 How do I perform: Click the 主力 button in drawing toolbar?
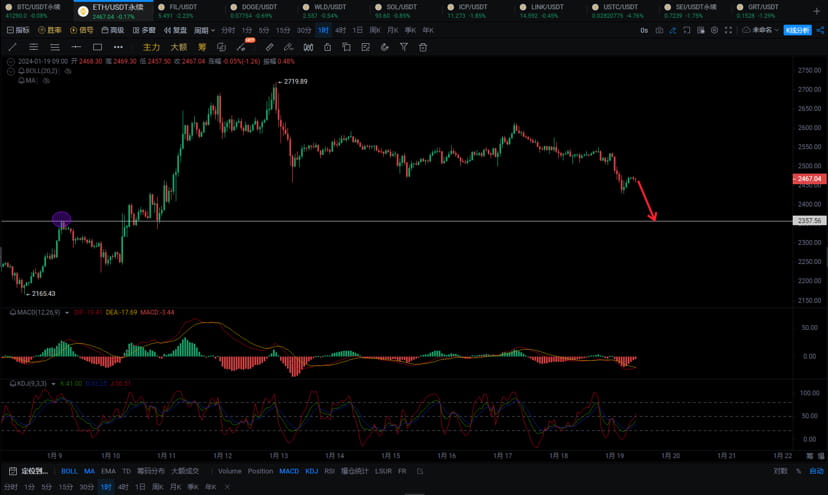152,48
